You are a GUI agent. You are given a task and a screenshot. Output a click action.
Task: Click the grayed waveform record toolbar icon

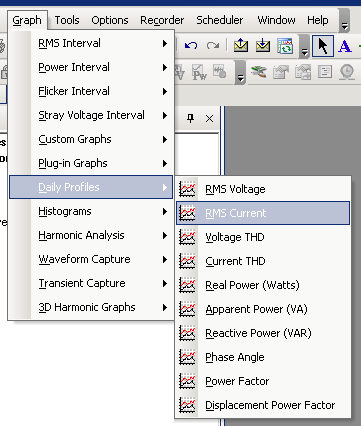click(220, 71)
